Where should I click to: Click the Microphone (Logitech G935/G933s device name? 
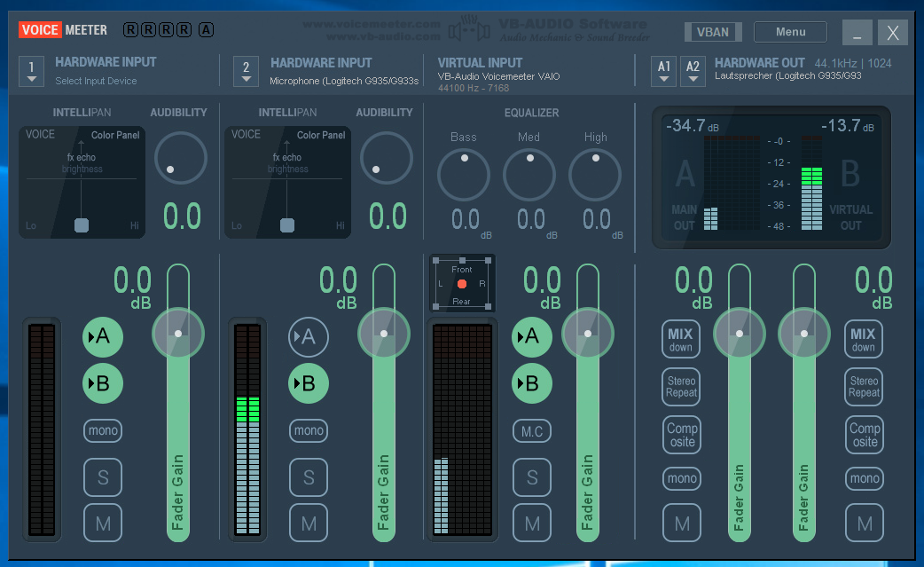point(344,81)
